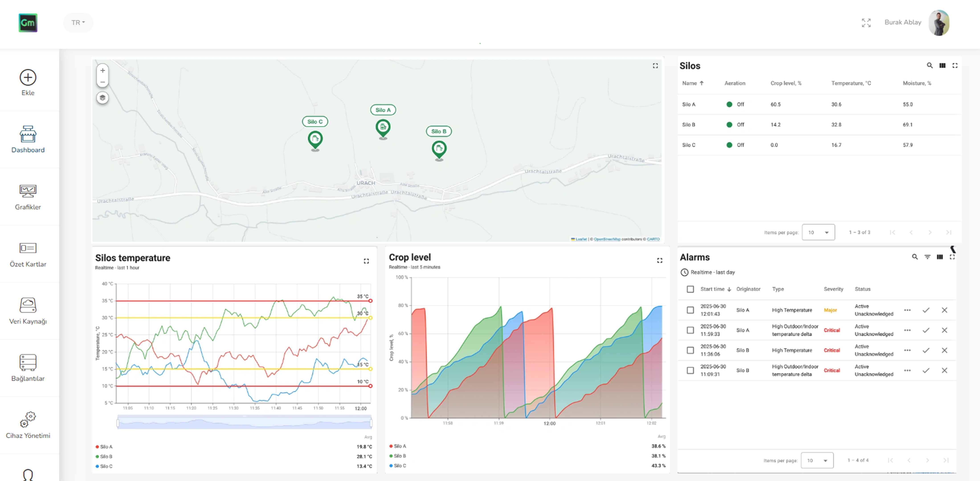Image resolution: width=980 pixels, height=481 pixels.
Task: Open the TR language dropdown
Action: [x=78, y=23]
